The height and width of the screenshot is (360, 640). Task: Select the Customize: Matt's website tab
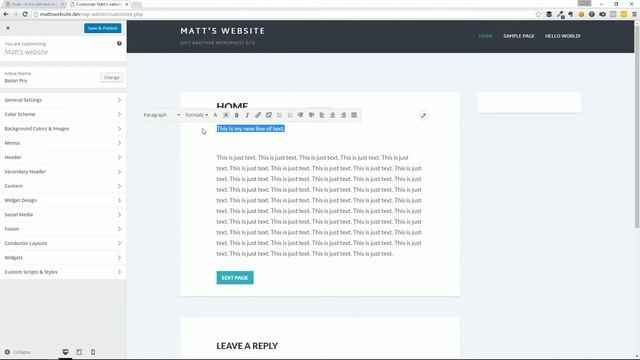99,4
